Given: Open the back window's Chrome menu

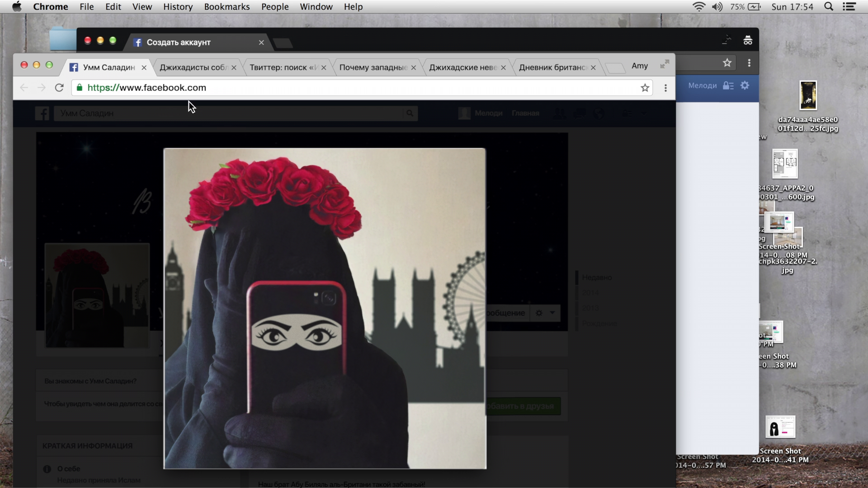Looking at the screenshot, I should [749, 63].
